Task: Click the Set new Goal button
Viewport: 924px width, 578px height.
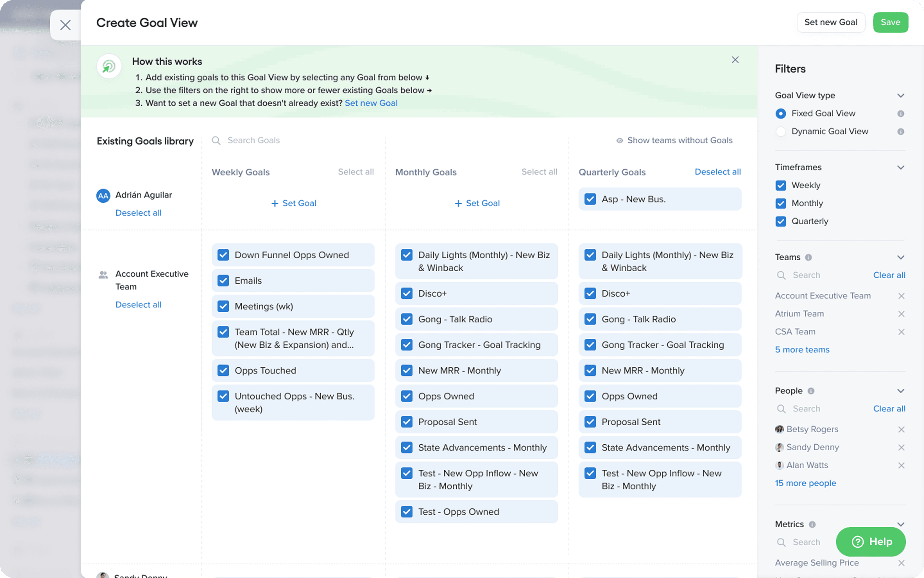Action: [x=830, y=22]
